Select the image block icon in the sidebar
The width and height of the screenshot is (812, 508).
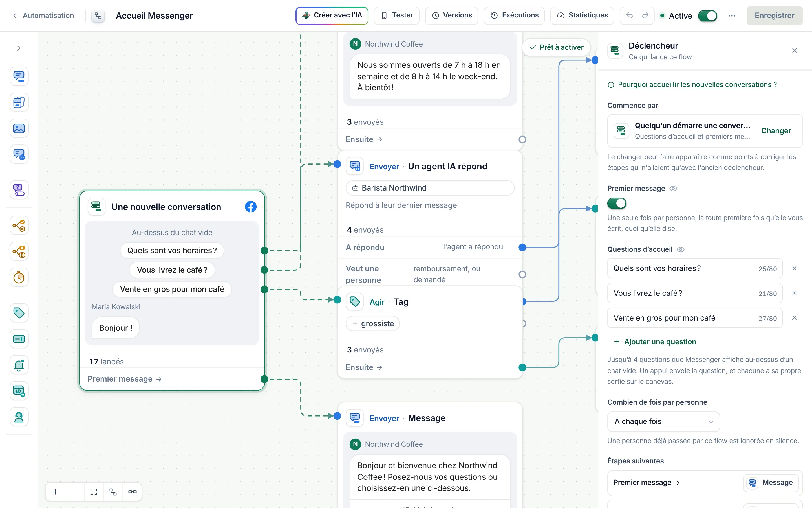tap(19, 128)
